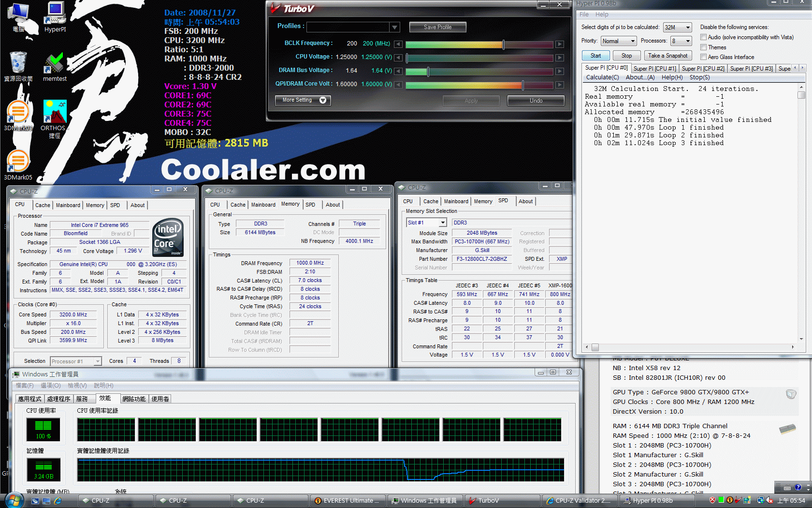Image resolution: width=812 pixels, height=508 pixels.
Task: Click the TurboV tray icon
Action: 738,500
